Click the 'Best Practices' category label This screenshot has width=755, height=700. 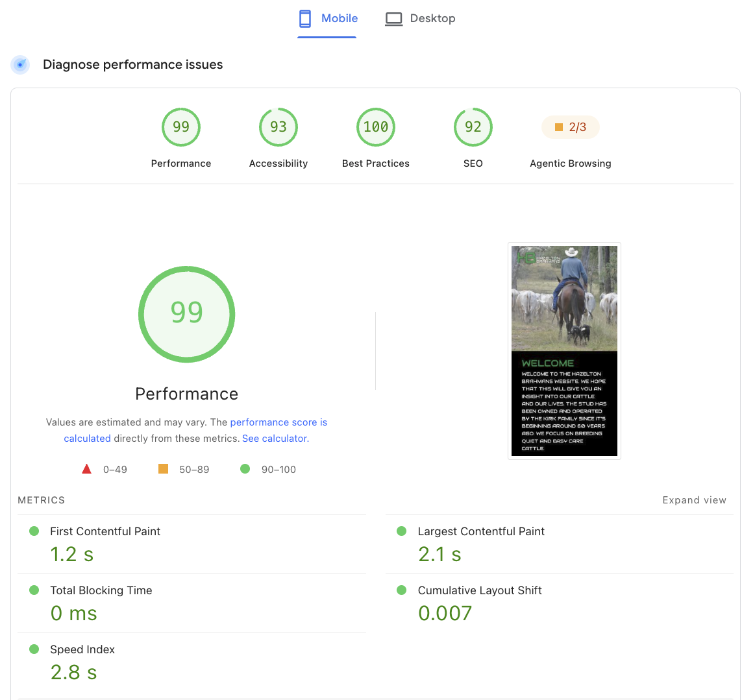pos(376,163)
